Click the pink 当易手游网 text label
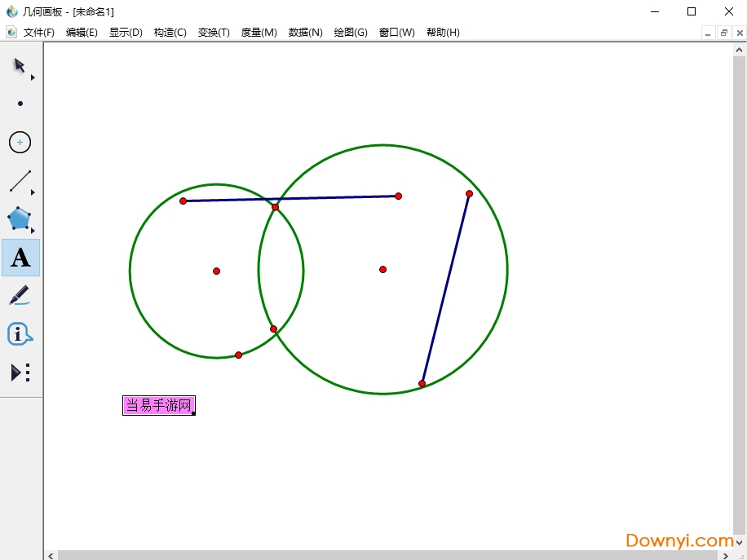The image size is (747, 560). pyautogui.click(x=158, y=405)
